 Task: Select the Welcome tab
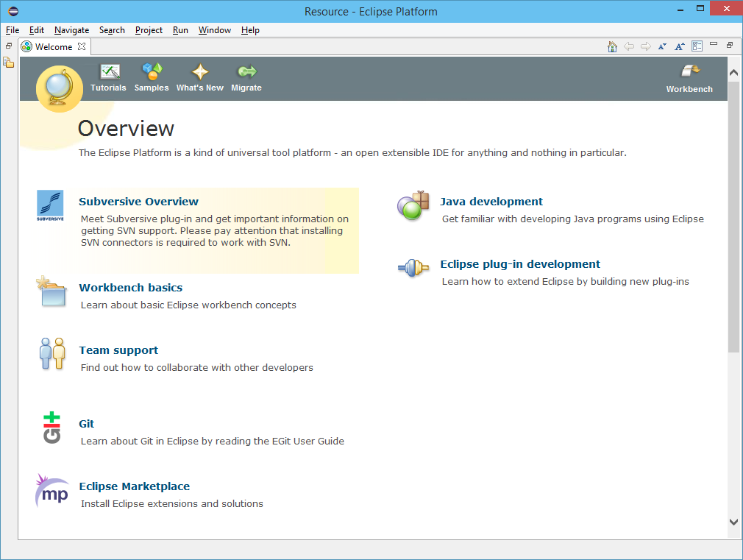(54, 46)
